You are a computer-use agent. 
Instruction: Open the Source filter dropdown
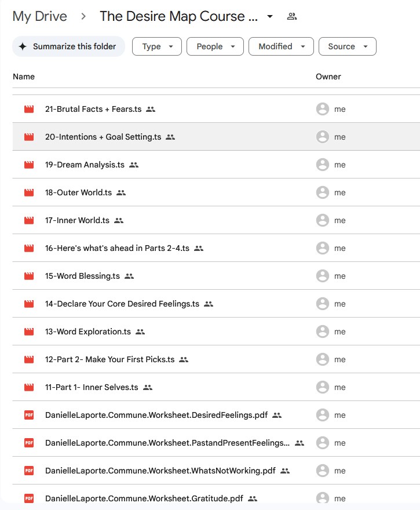[347, 46]
